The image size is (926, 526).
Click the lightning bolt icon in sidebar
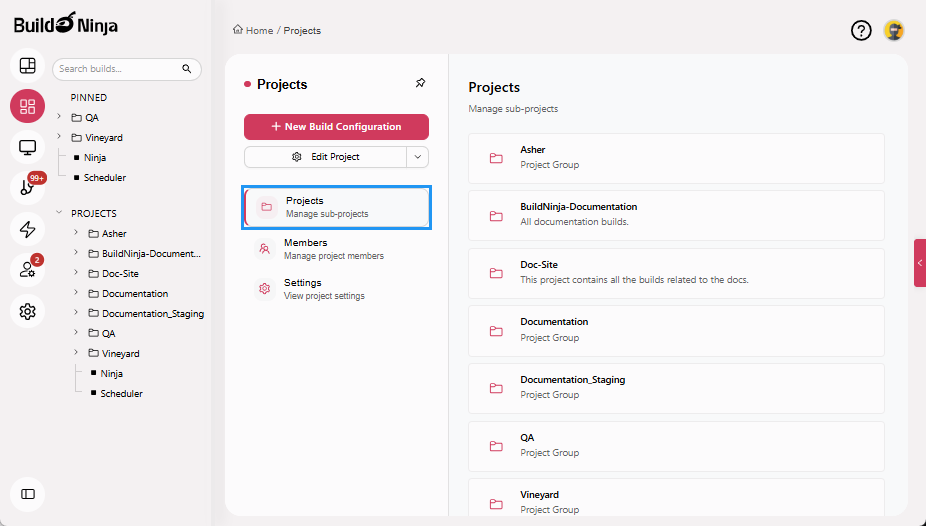[x=28, y=229]
